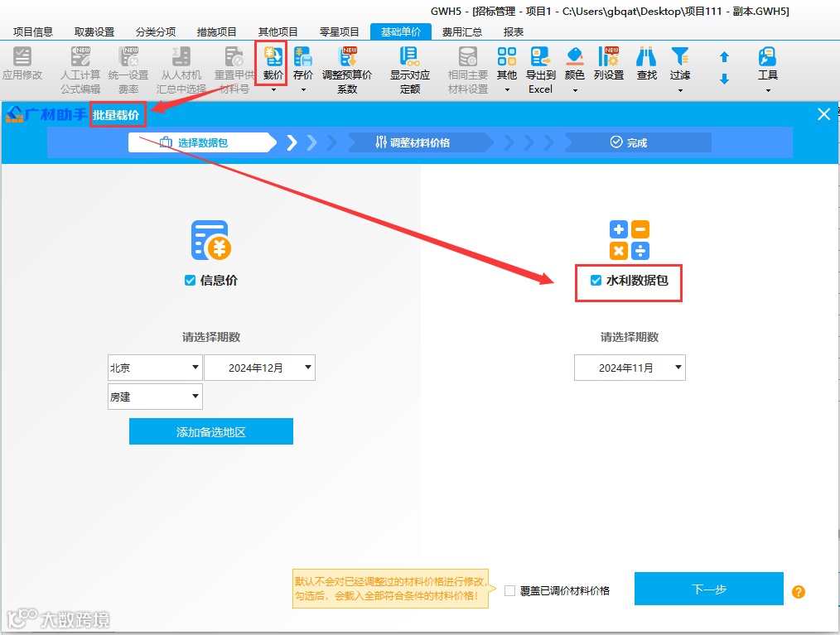Click the 其他 grid icon

tap(506, 56)
